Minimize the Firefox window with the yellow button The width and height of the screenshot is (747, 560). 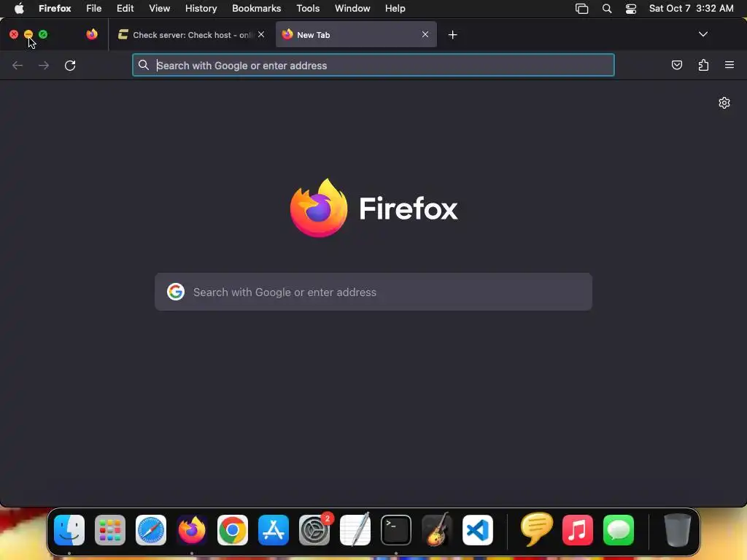pos(28,34)
